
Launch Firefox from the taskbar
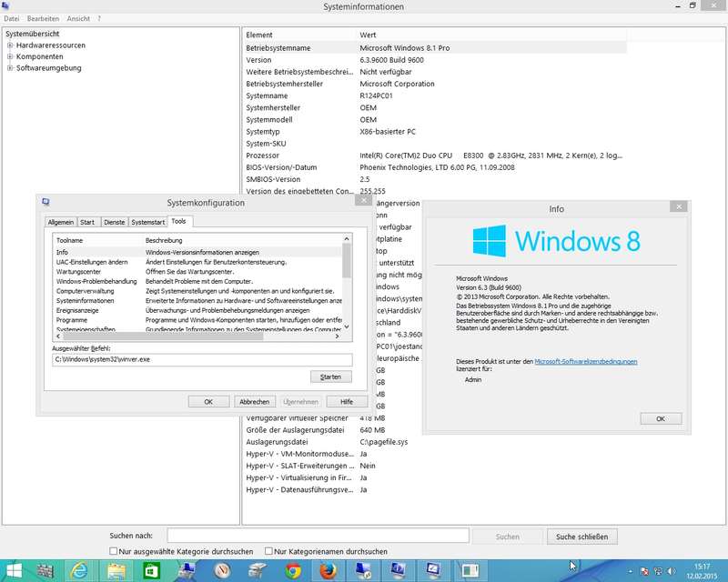(x=328, y=570)
